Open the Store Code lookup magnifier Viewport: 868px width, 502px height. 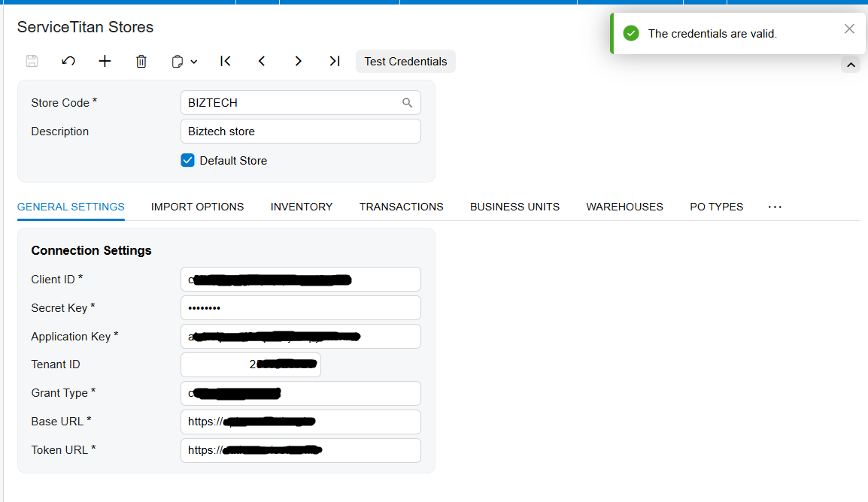pyautogui.click(x=408, y=103)
